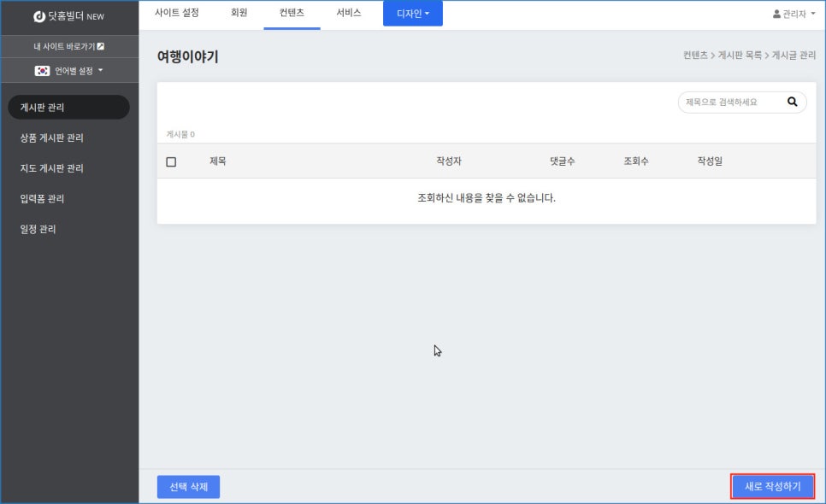Click the 선택 삭제 button

coord(188,487)
